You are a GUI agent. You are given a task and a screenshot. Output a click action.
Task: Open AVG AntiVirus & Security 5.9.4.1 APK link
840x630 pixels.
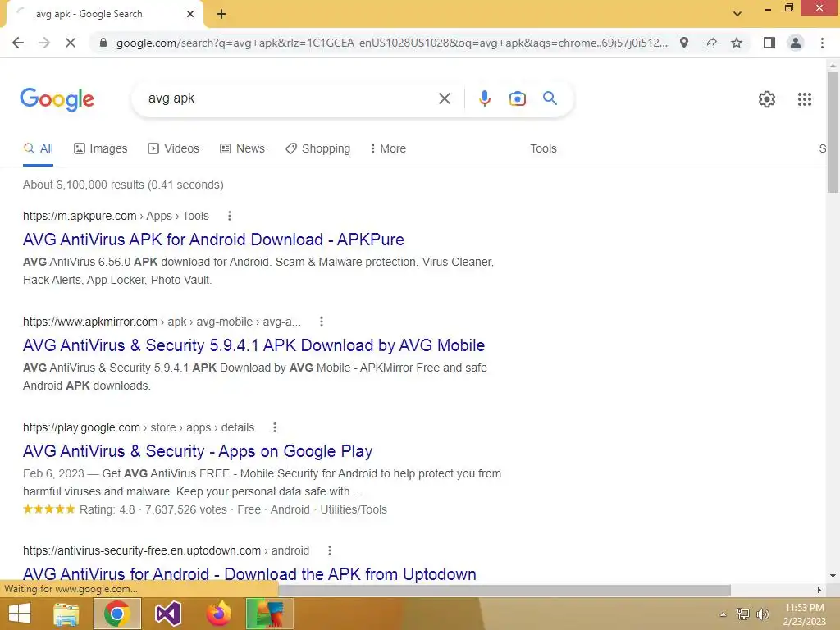click(254, 345)
